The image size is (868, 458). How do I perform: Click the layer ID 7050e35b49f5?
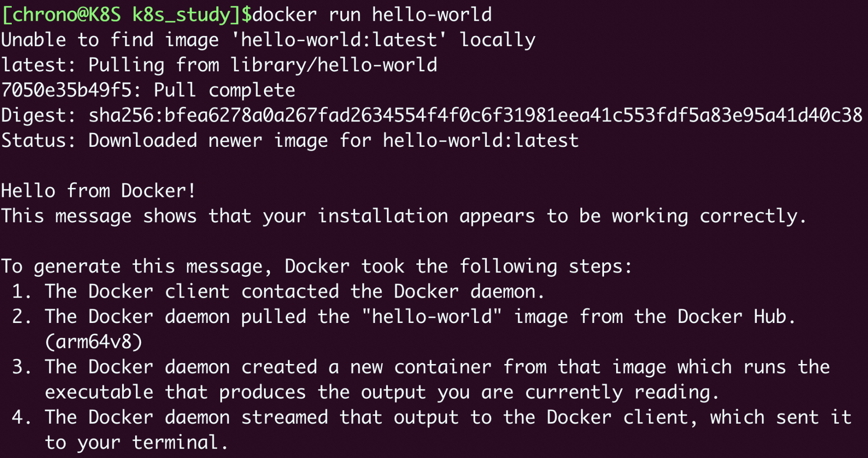(67, 90)
